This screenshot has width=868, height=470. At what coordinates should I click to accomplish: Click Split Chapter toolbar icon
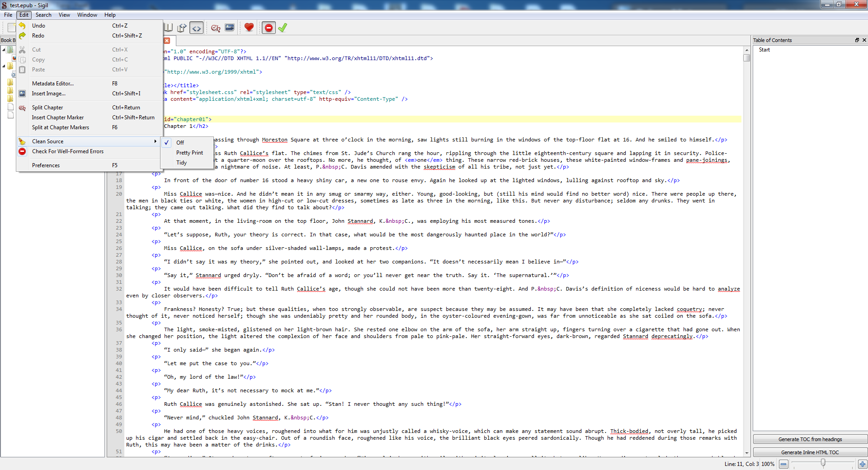(216, 28)
